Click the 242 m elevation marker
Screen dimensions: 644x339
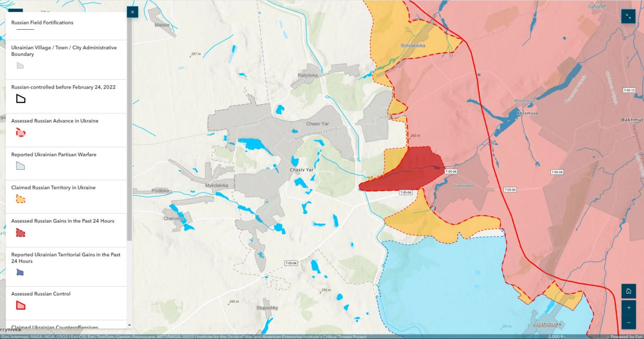point(415,135)
